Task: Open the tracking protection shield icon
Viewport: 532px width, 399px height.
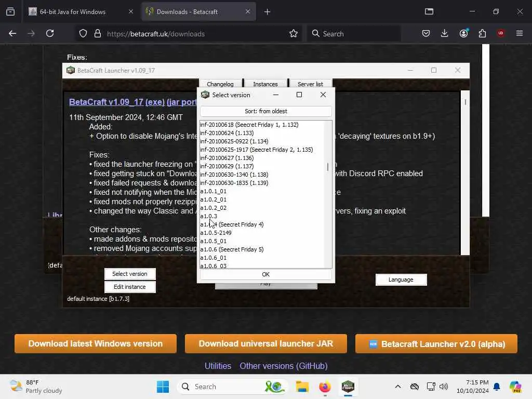Action: pos(83,33)
